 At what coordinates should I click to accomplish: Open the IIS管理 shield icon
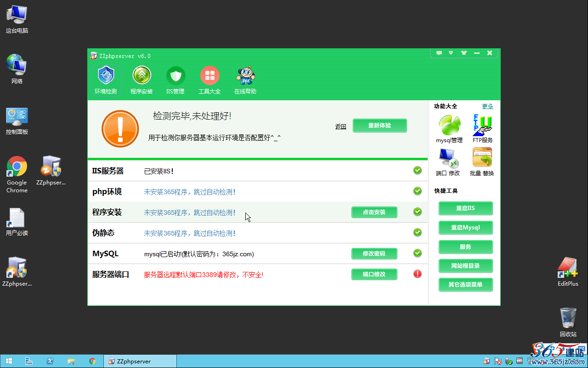[175, 75]
